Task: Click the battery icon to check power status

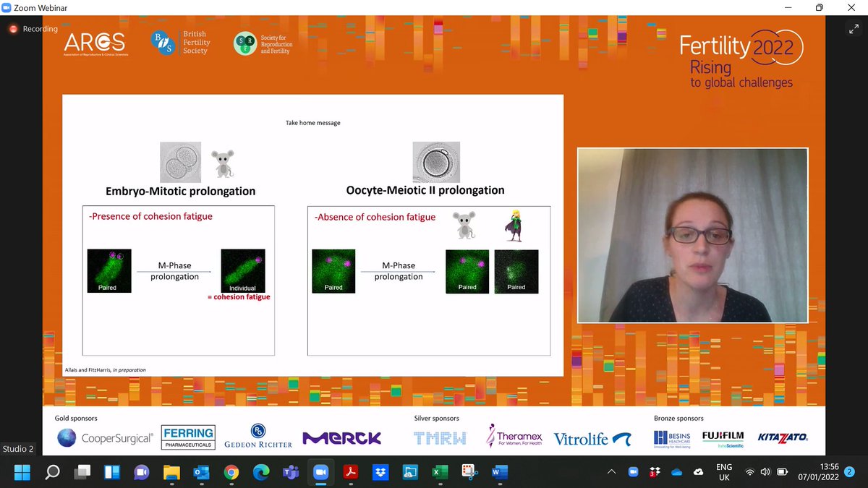Action: [x=782, y=472]
